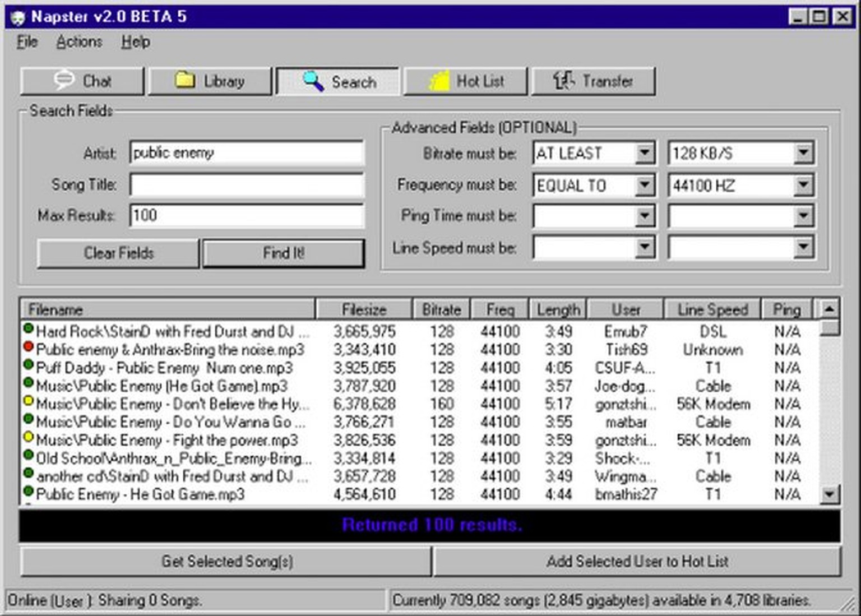Open the File menu
The image size is (861, 616).
27,42
